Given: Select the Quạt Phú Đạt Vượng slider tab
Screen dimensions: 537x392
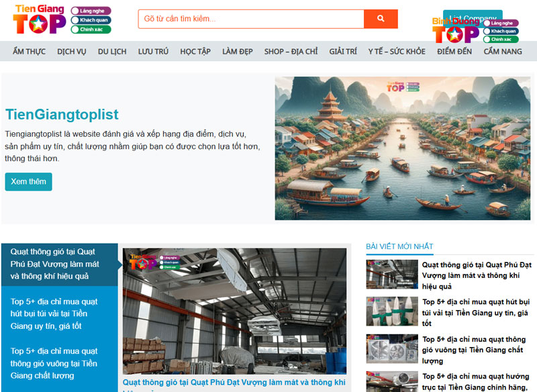Looking at the screenshot, I should tap(59, 264).
